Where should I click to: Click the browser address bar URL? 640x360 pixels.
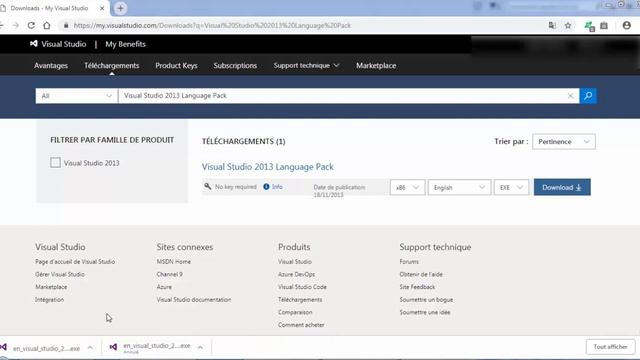point(212,25)
